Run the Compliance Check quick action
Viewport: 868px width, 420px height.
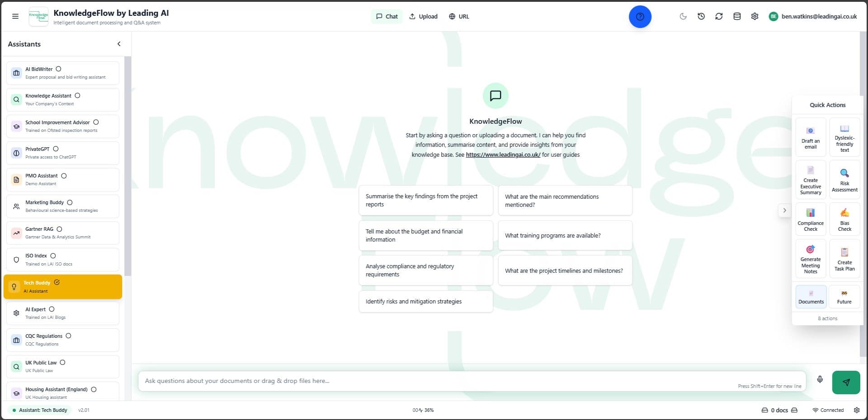811,219
